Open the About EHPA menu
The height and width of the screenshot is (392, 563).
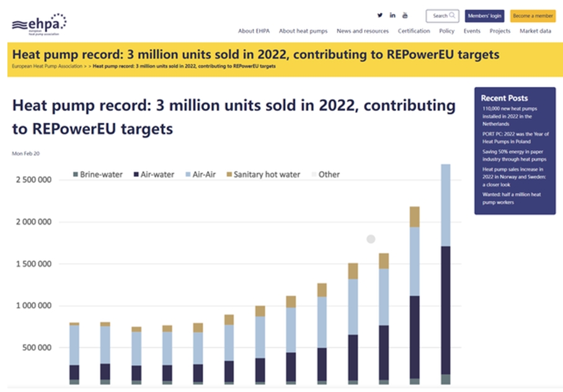point(254,31)
